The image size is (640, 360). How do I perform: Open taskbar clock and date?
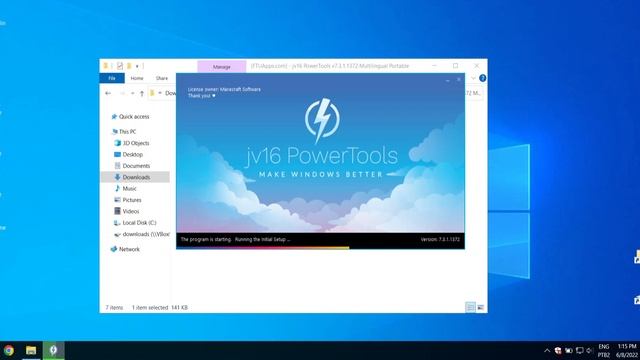(x=627, y=351)
